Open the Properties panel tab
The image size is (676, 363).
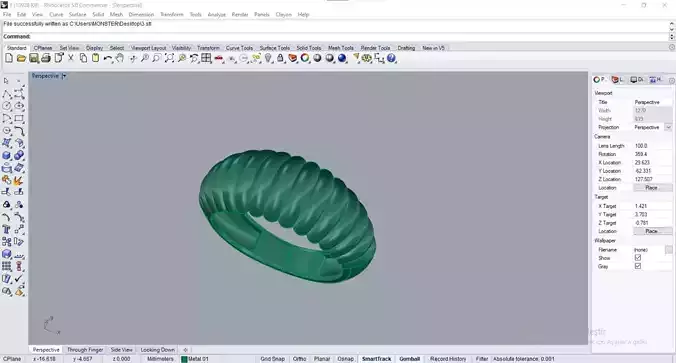[599, 79]
